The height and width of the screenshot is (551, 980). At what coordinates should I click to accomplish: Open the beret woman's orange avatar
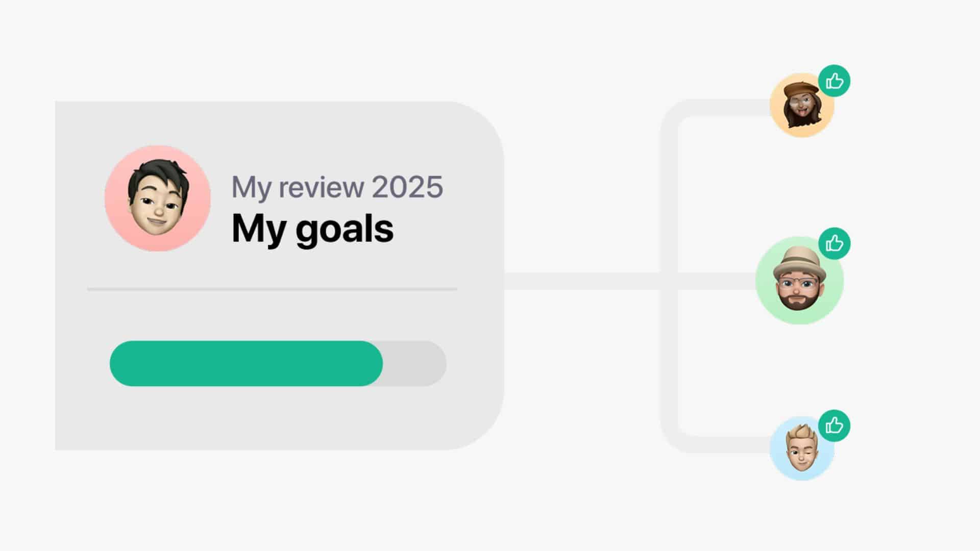tap(801, 105)
